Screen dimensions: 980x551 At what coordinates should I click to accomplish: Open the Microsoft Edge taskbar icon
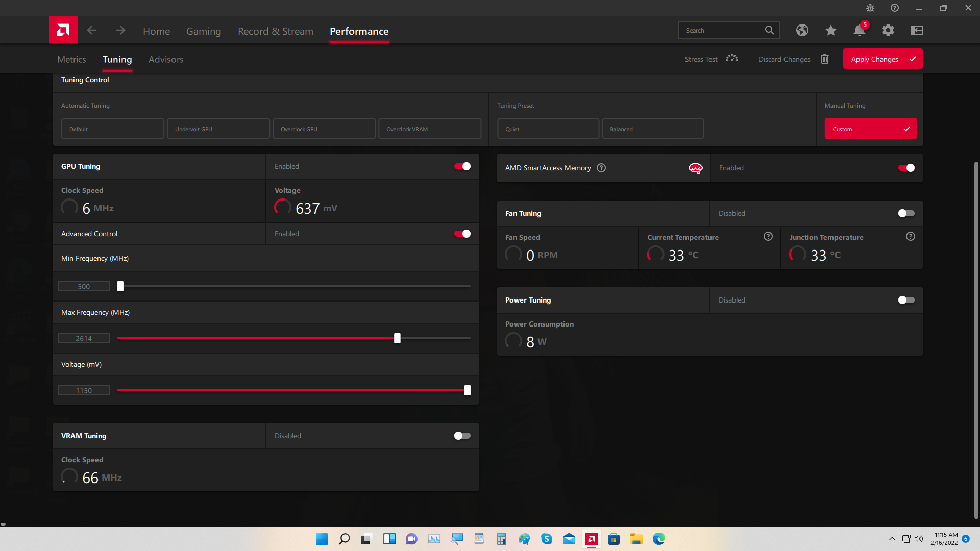659,539
